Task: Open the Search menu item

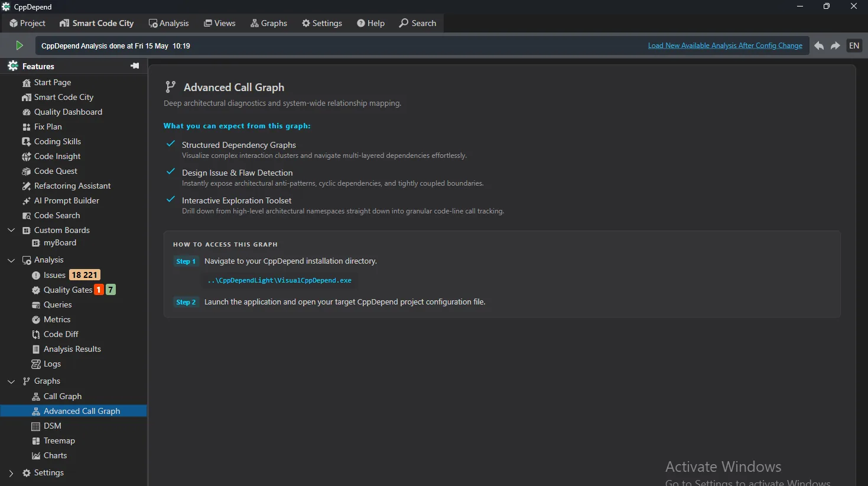Action: (418, 23)
